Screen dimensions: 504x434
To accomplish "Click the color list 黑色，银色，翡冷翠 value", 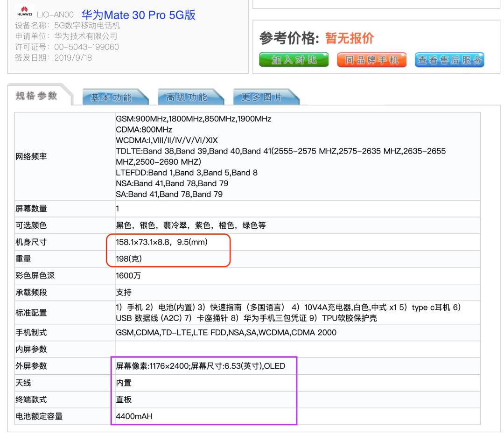I will (x=191, y=225).
